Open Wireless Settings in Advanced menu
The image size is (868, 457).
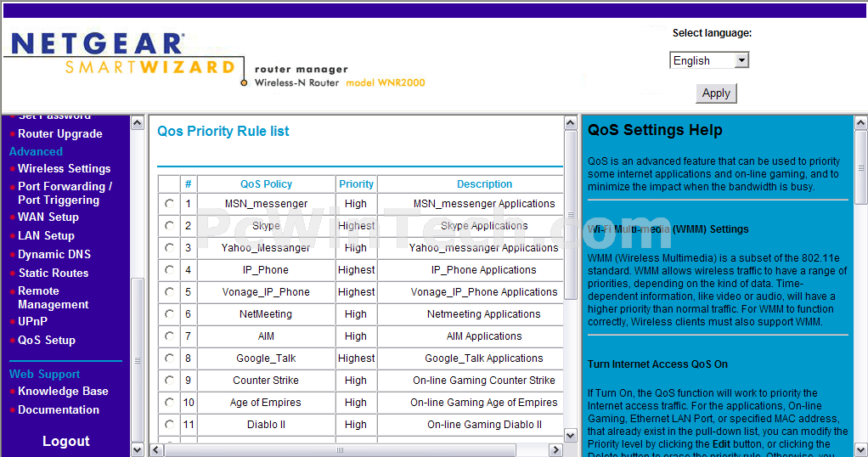coord(65,168)
